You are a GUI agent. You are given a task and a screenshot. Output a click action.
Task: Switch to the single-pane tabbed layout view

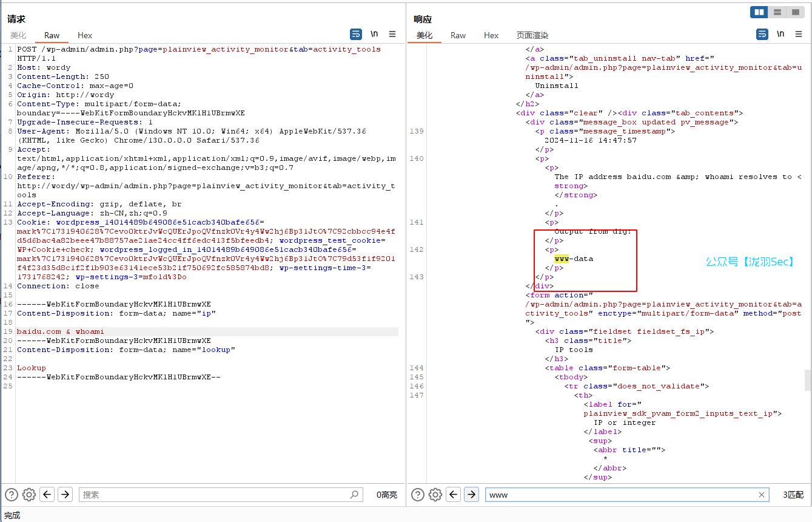point(795,12)
